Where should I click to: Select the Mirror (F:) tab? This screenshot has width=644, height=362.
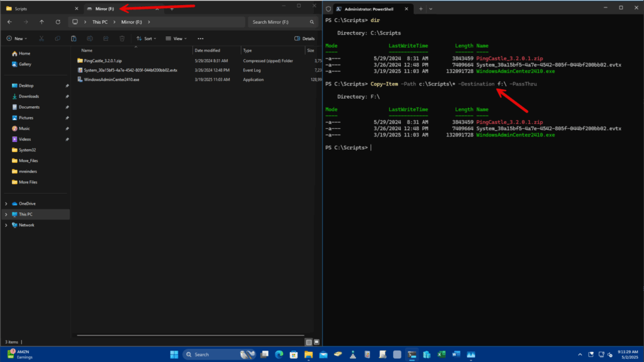coord(123,9)
